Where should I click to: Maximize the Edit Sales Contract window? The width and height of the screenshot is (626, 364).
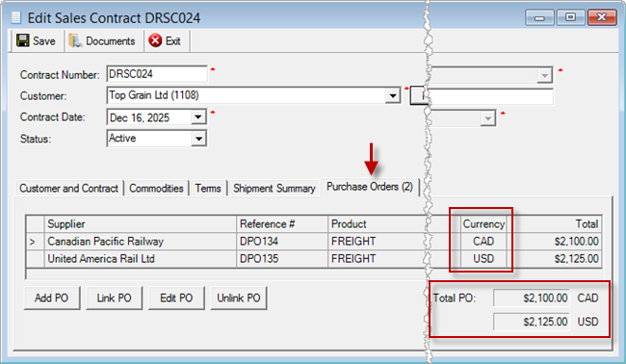[x=570, y=17]
